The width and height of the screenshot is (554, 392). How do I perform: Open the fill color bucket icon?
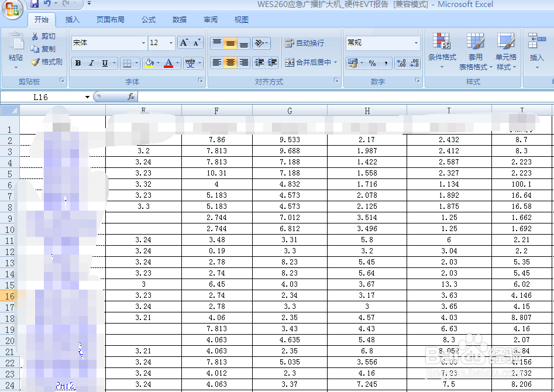click(x=149, y=63)
